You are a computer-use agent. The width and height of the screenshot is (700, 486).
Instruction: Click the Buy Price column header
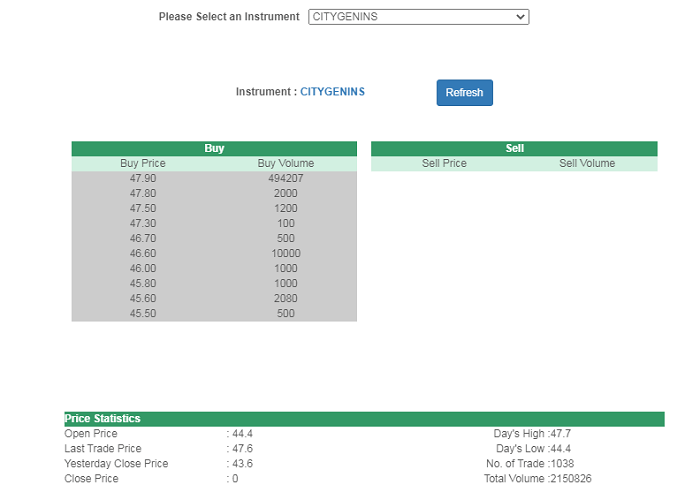(x=143, y=163)
